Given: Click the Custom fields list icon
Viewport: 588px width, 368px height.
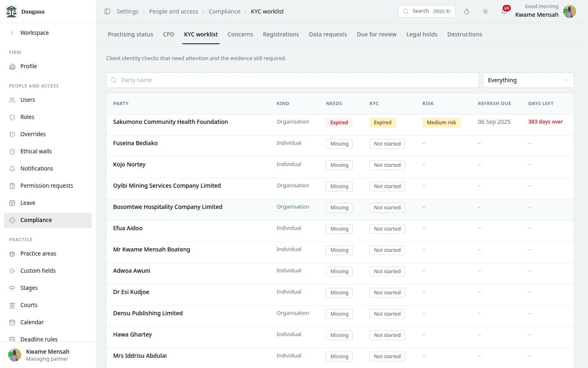Looking at the screenshot, I should [12, 271].
